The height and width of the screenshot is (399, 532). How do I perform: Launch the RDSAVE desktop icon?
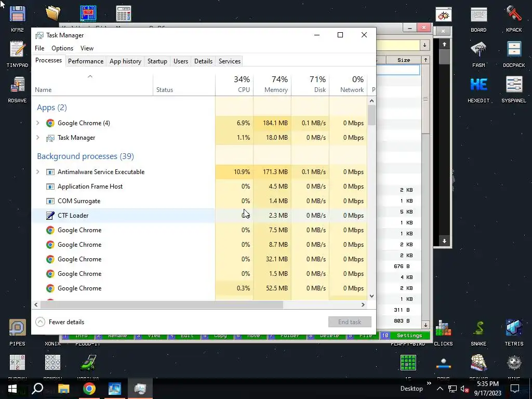17,85
